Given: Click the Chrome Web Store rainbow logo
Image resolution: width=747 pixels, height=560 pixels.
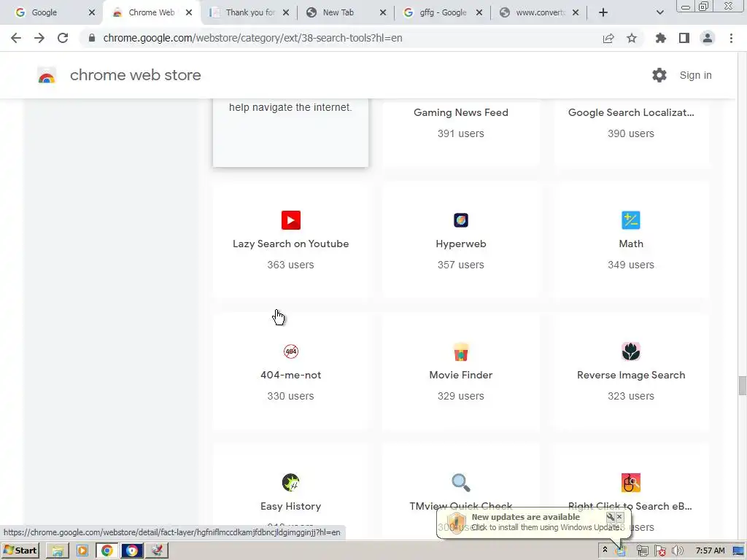Looking at the screenshot, I should point(47,75).
